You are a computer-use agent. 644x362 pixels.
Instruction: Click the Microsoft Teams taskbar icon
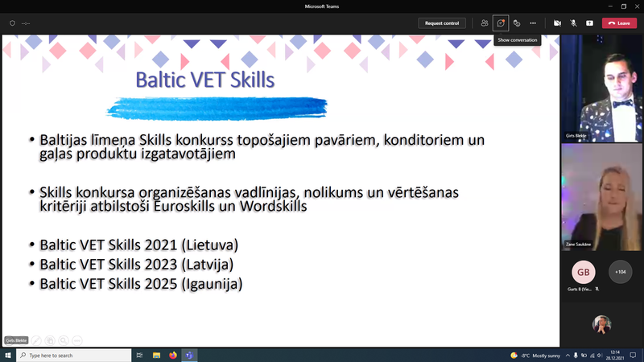coord(189,356)
